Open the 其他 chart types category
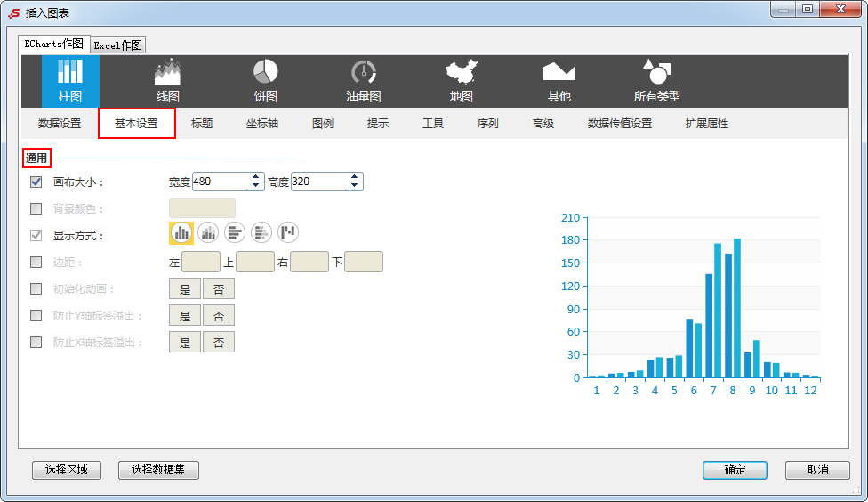The height and width of the screenshot is (502, 868). click(559, 81)
